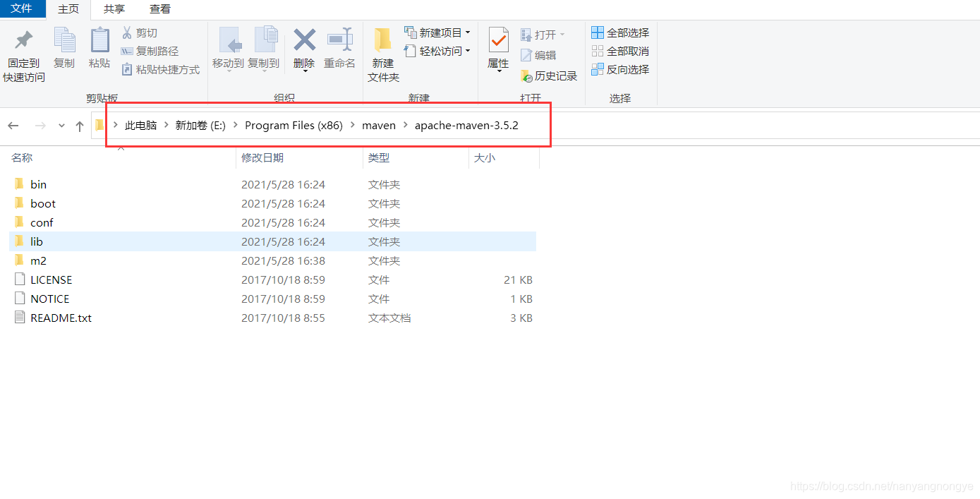This screenshot has width=980, height=499.
Task: Click the Copy (复制) ribbon icon
Action: 64,40
